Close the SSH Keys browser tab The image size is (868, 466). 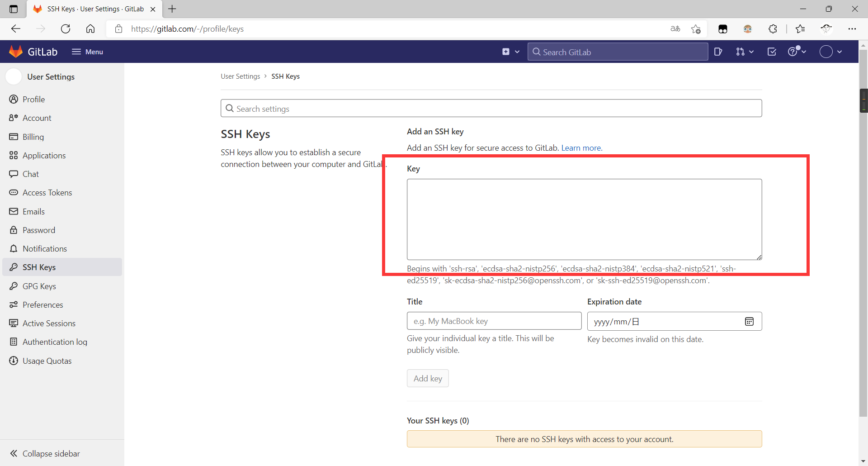[x=153, y=9]
